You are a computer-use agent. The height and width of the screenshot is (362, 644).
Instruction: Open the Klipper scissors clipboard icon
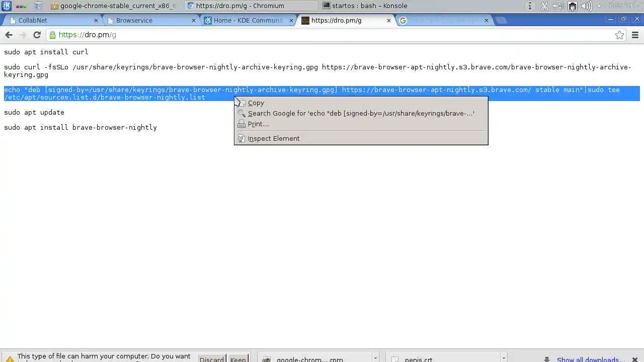point(544,6)
